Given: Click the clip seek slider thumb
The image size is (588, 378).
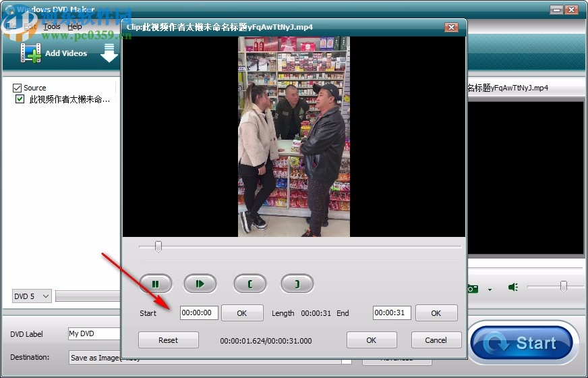Looking at the screenshot, I should tap(158, 246).
